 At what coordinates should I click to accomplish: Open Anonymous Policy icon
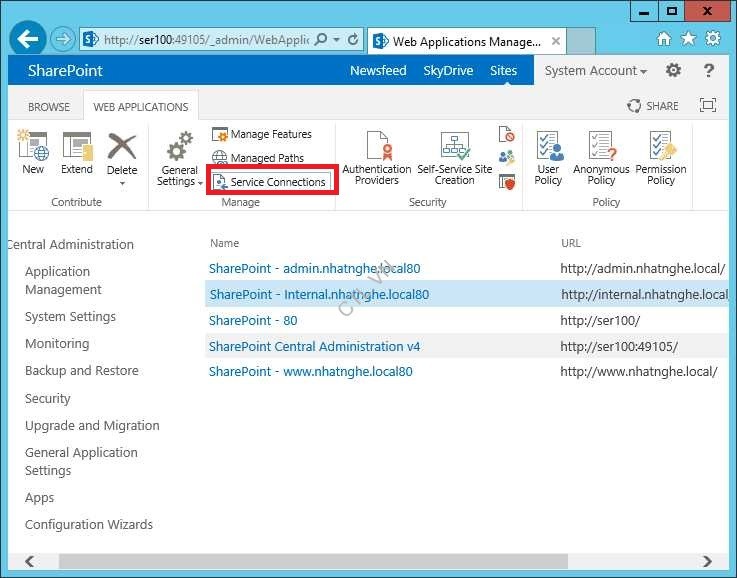click(x=601, y=146)
